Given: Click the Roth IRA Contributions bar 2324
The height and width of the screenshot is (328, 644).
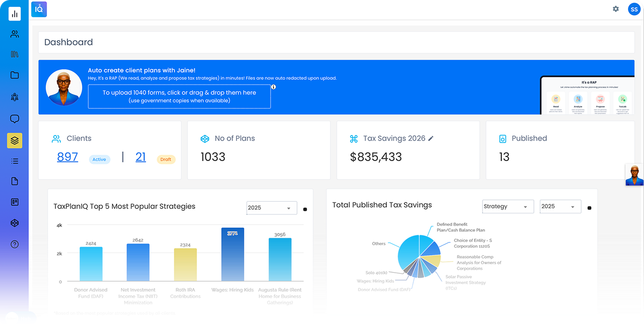Looking at the screenshot, I should pos(185,265).
